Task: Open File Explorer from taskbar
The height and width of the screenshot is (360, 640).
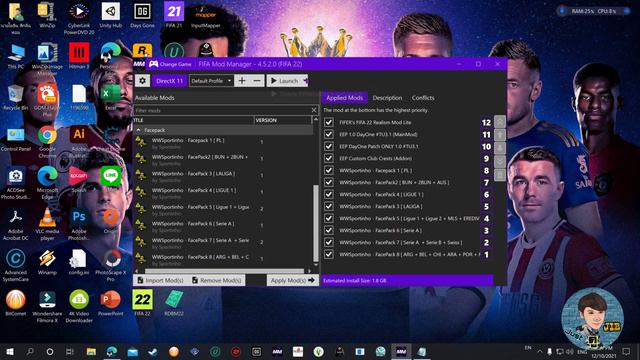Action: pyautogui.click(x=91, y=351)
